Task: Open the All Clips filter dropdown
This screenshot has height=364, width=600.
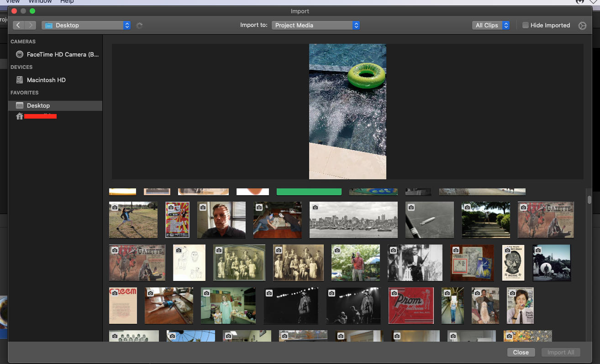Action: (x=490, y=26)
